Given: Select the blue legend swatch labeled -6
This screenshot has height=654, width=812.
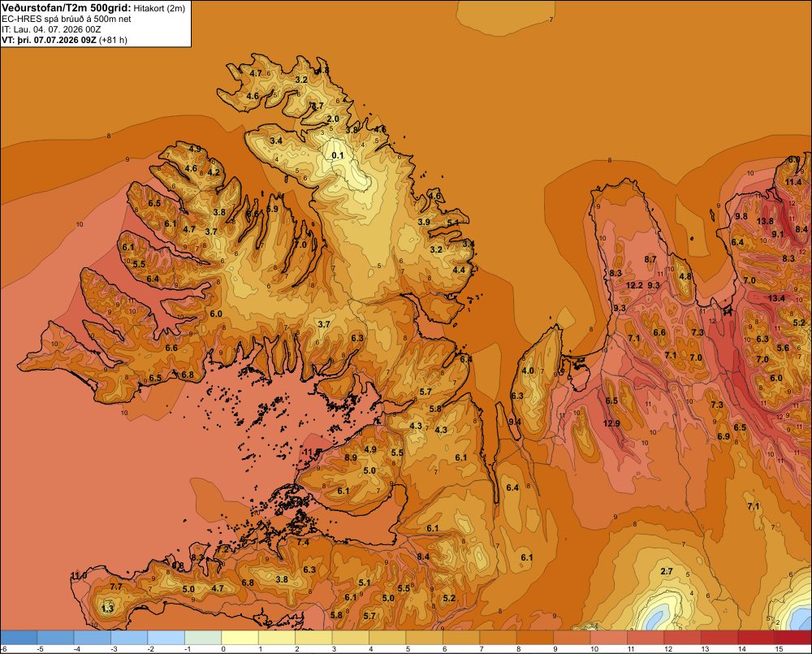Looking at the screenshot, I should pos(19,638).
